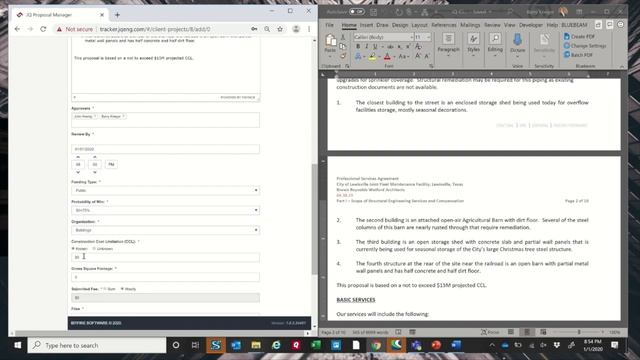Image resolution: width=640 pixels, height=360 pixels.
Task: Open the Organization dropdown
Action: 165,230
